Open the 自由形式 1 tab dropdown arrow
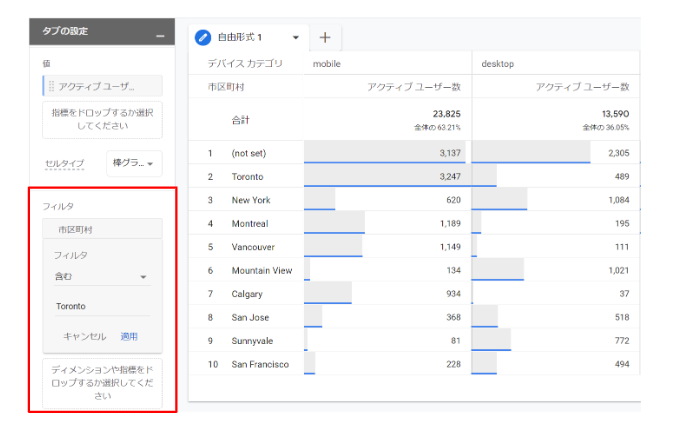 296,38
